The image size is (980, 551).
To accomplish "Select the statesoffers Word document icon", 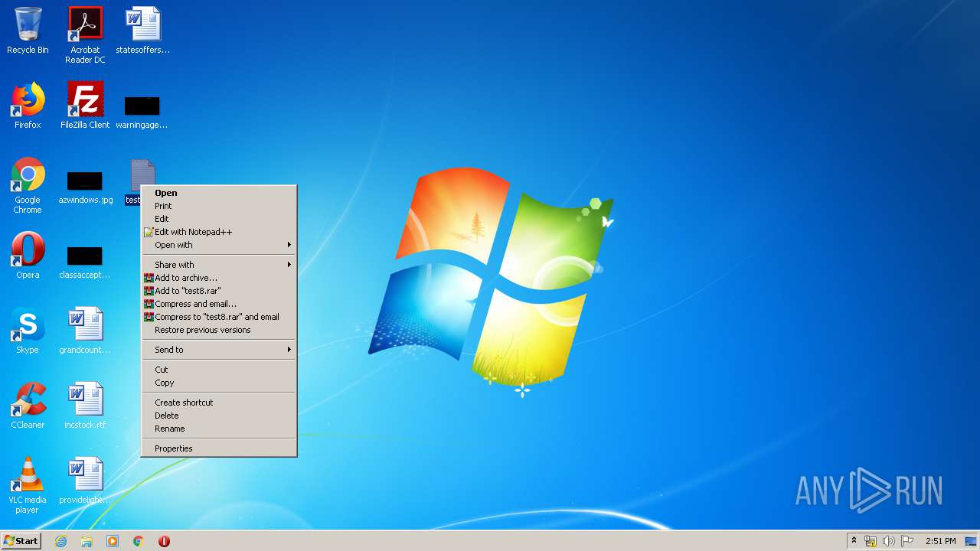I will point(142,31).
